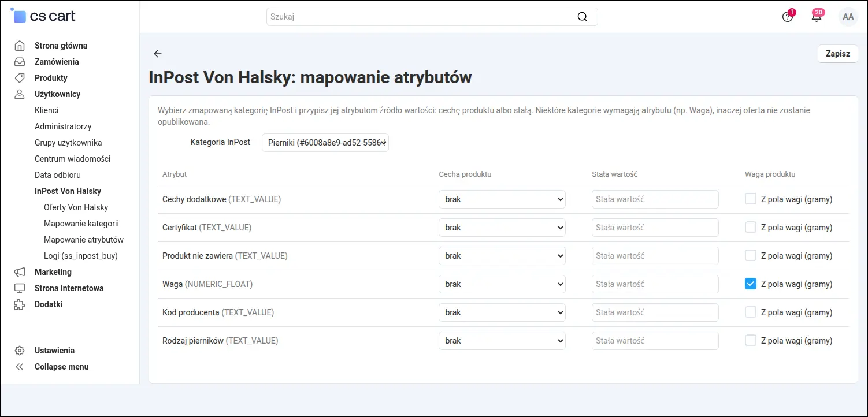The width and height of the screenshot is (868, 417).
Task: Click Stała wartość field for Kod producenta
Action: coord(655,312)
